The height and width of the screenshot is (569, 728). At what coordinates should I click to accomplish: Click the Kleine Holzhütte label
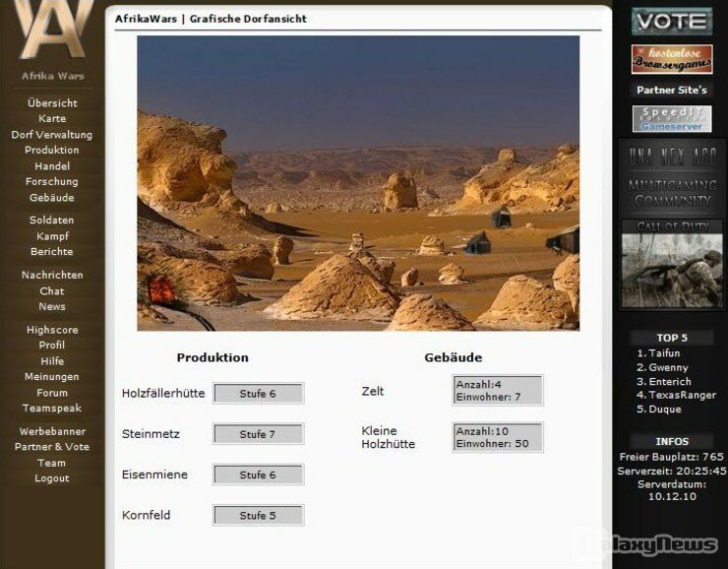click(x=389, y=437)
